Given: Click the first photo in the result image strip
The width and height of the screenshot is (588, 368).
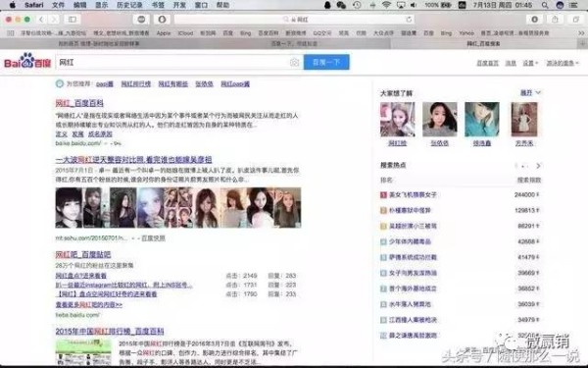Looking at the screenshot, I should [69, 208].
